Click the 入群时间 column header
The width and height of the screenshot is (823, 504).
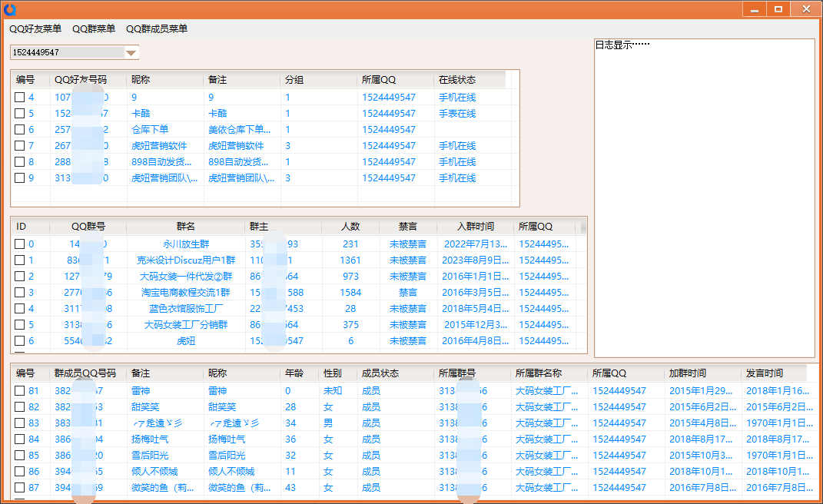[x=476, y=227]
